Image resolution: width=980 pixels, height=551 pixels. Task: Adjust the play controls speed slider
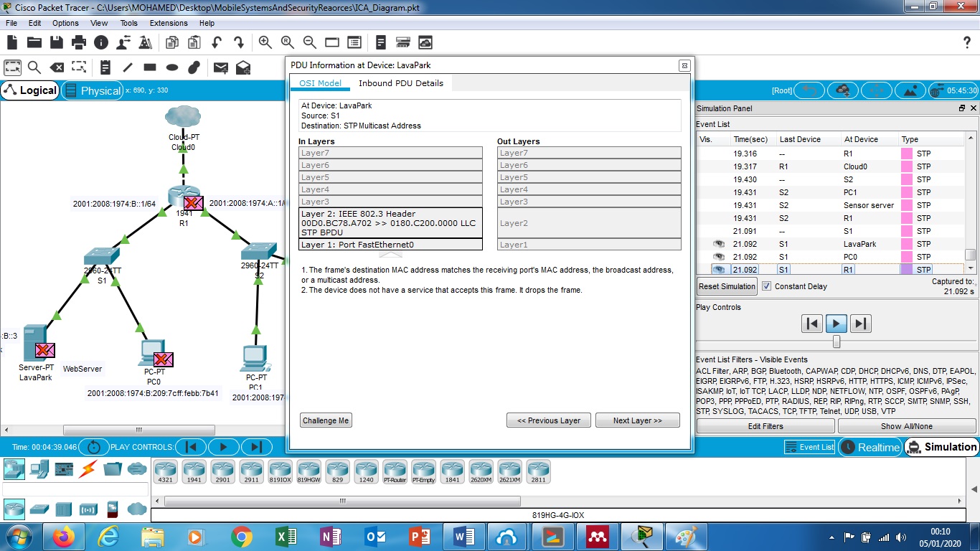pos(836,342)
